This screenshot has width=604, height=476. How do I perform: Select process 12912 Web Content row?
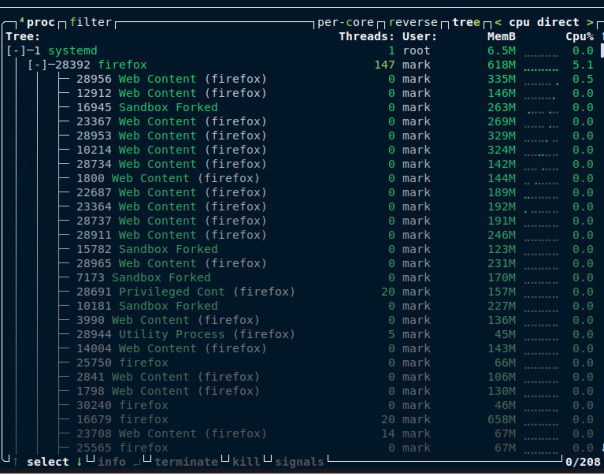tap(300, 93)
